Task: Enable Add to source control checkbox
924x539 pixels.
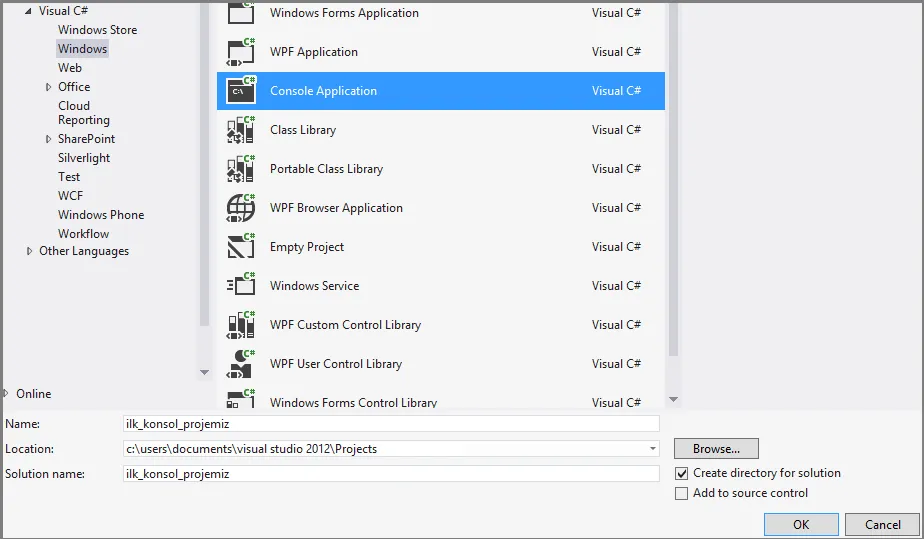Action: coord(682,493)
